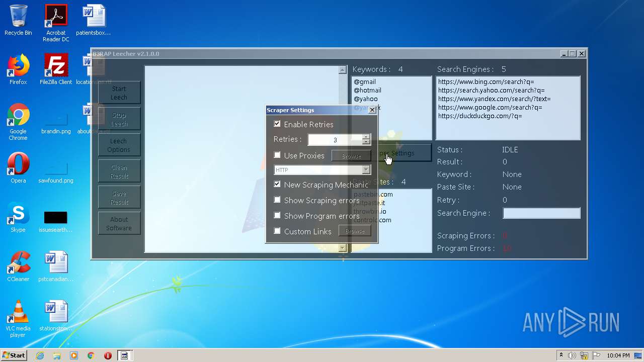This screenshot has height=362, width=644.
Task: Open the patientsbox Word document icon
Action: 94,20
